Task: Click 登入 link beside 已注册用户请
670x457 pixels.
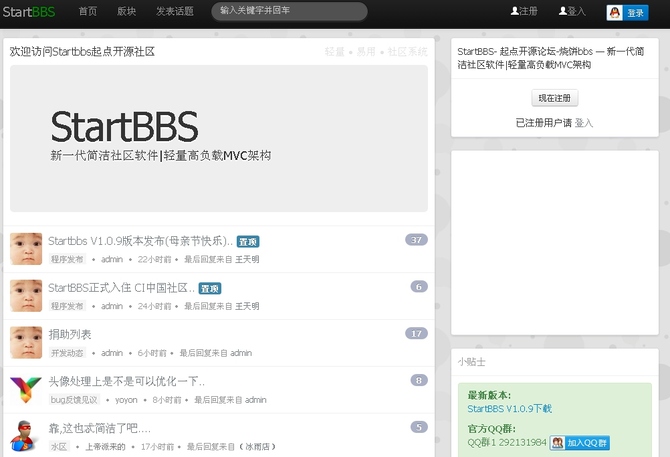Action: coord(584,123)
